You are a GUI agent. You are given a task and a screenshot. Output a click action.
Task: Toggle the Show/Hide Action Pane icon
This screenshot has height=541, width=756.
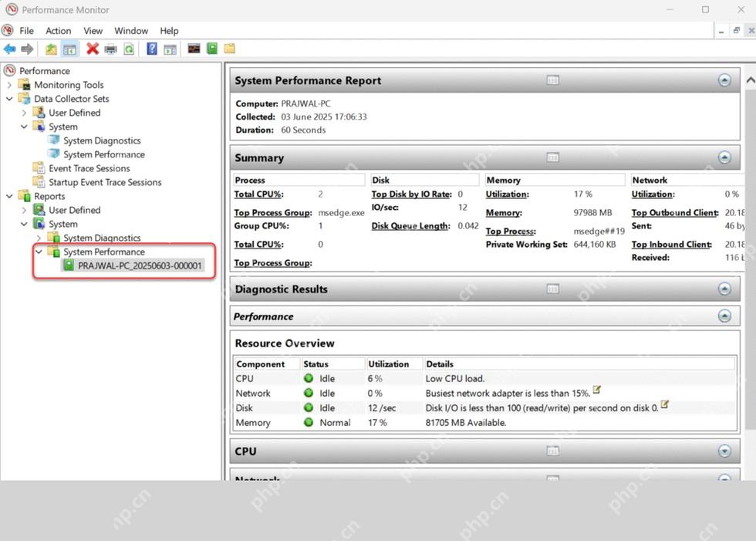click(x=170, y=49)
